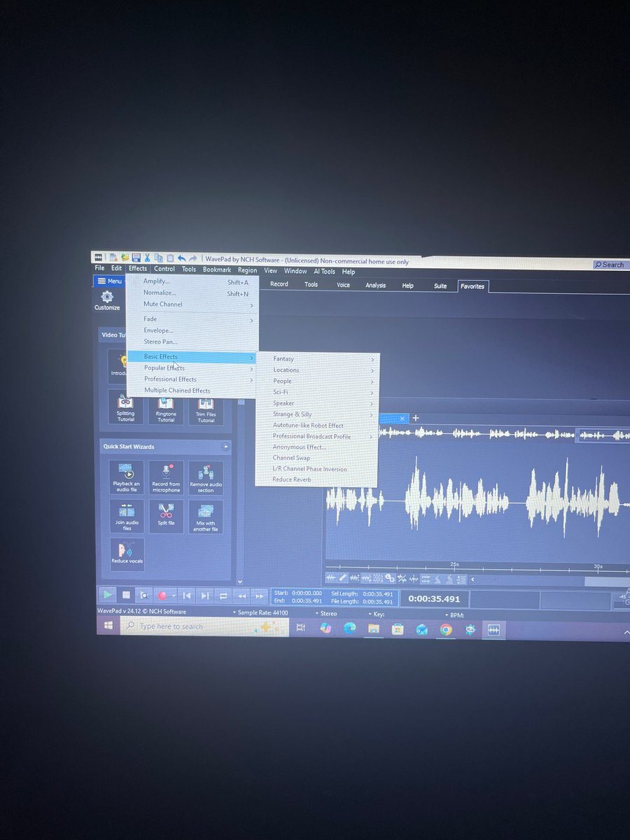630x840 pixels.
Task: Expand the People effects submenu
Action: click(317, 381)
